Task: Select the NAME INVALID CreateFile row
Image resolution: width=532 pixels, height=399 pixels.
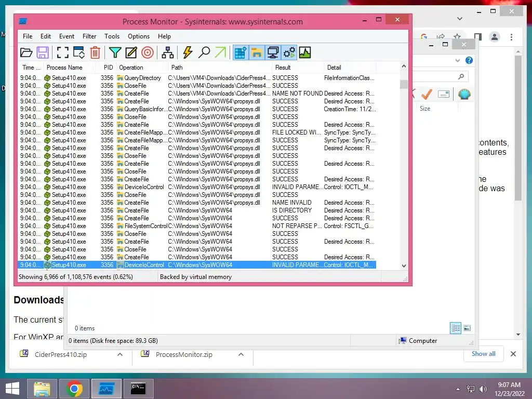Action: [197, 203]
